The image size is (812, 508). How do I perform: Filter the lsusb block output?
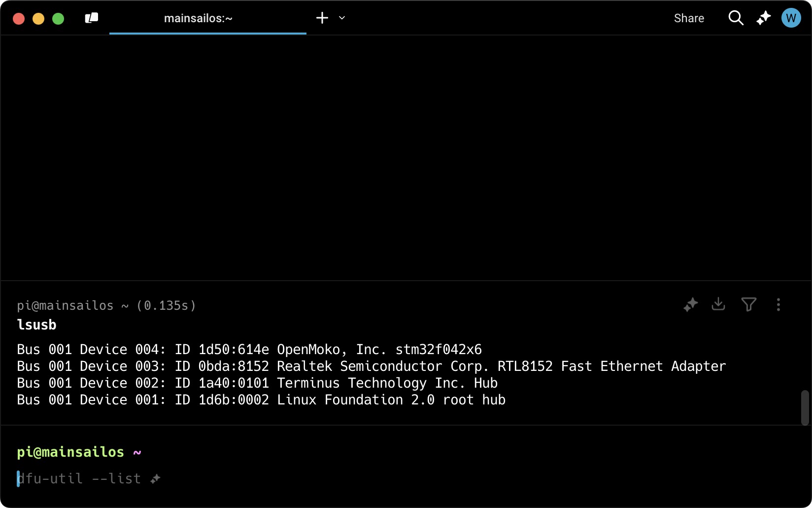749,304
